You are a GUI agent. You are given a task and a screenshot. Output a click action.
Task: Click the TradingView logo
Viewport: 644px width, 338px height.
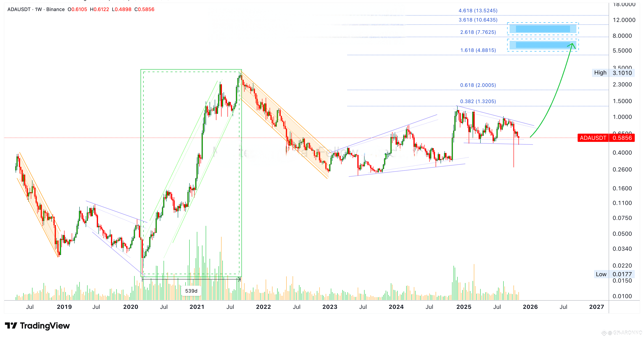click(x=37, y=325)
